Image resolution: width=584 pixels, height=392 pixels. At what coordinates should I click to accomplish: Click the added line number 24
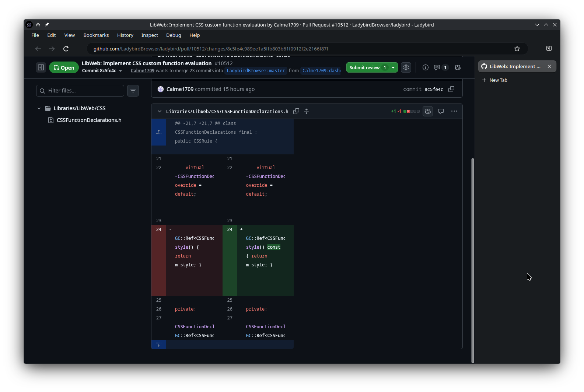pyautogui.click(x=230, y=230)
